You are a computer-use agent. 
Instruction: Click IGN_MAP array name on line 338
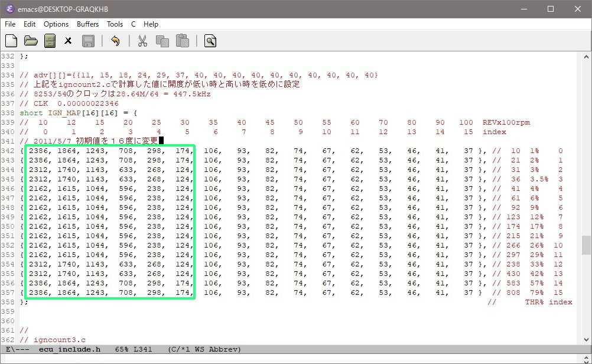tap(64, 113)
